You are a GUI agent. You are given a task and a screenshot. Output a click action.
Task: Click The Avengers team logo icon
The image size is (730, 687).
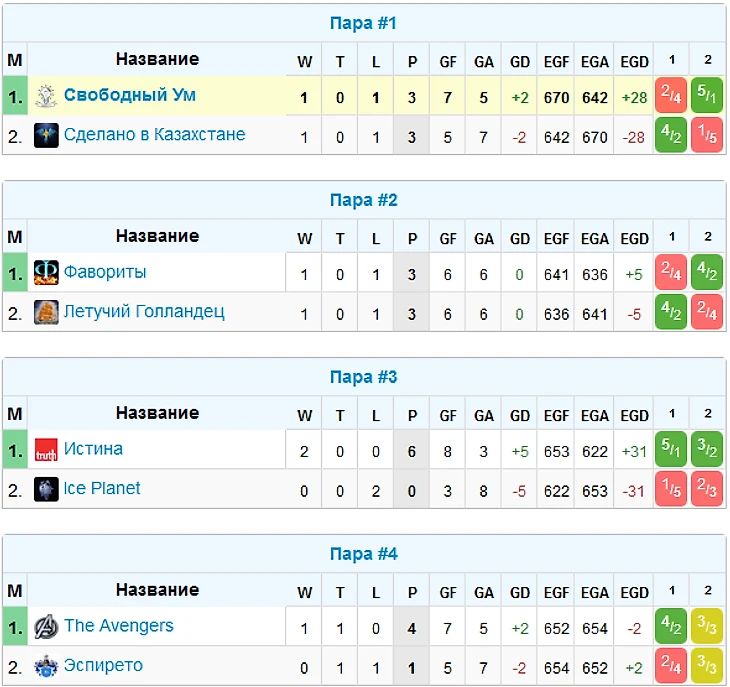point(46,626)
